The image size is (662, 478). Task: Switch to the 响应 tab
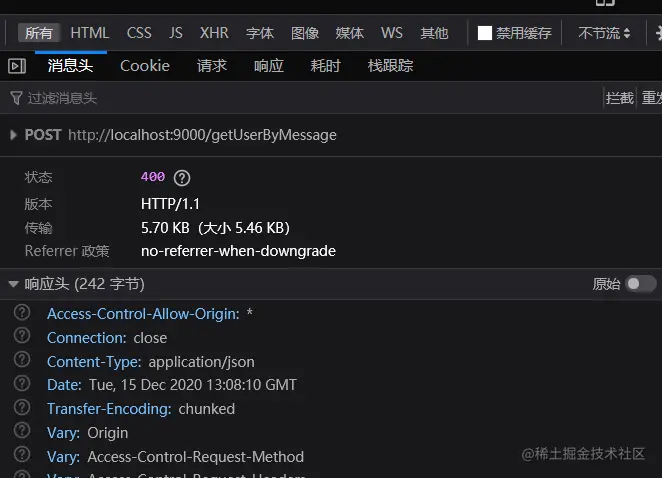tap(269, 66)
